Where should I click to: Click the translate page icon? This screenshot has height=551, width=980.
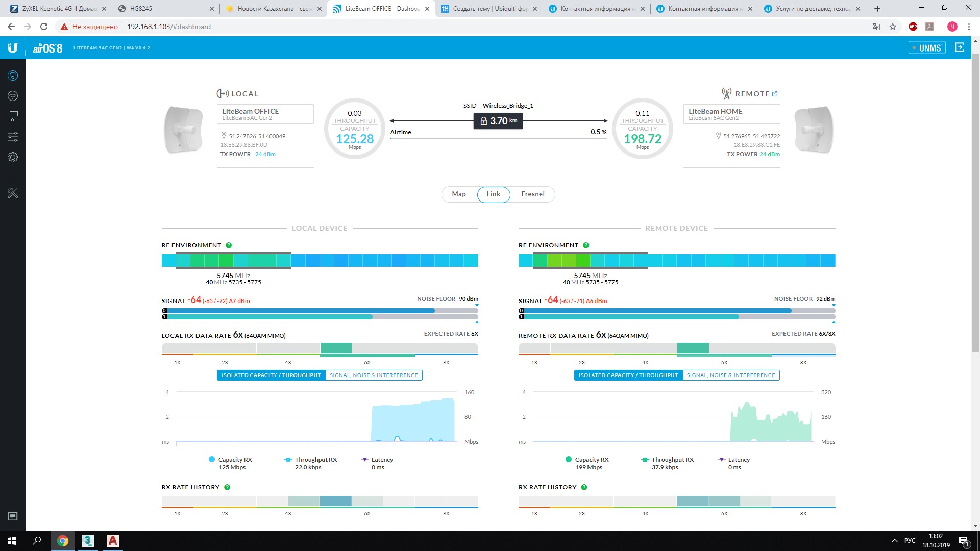click(x=876, y=27)
